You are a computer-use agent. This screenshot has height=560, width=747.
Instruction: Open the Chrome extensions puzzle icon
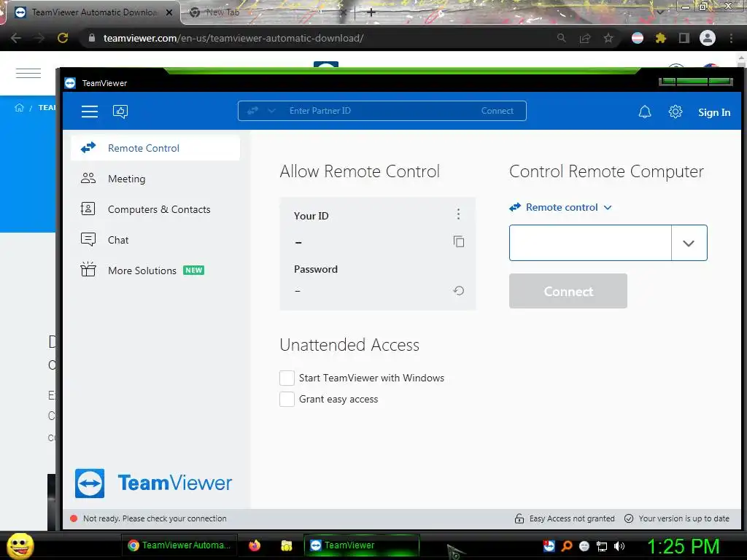660,38
